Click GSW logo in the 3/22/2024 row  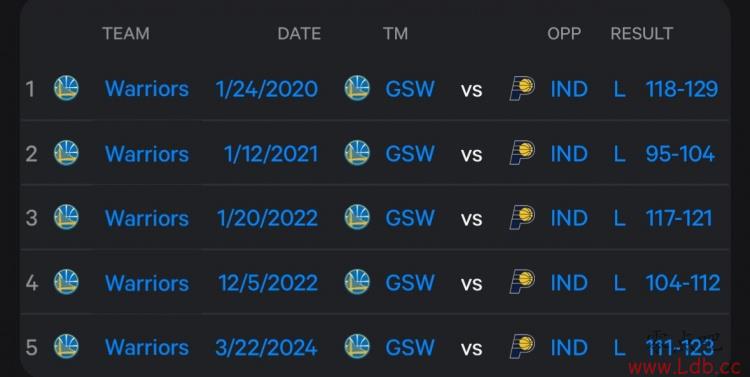[357, 347]
